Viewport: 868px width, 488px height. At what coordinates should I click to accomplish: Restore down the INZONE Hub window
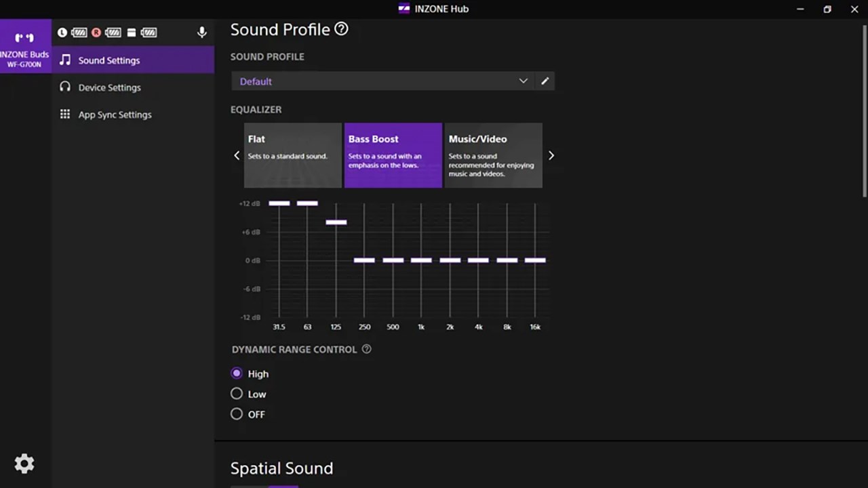[827, 9]
